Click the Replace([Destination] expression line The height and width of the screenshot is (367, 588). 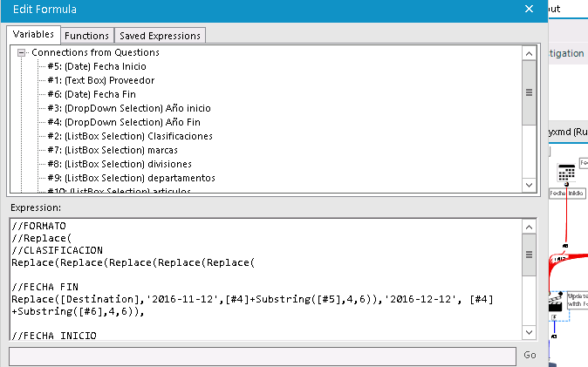pos(252,299)
